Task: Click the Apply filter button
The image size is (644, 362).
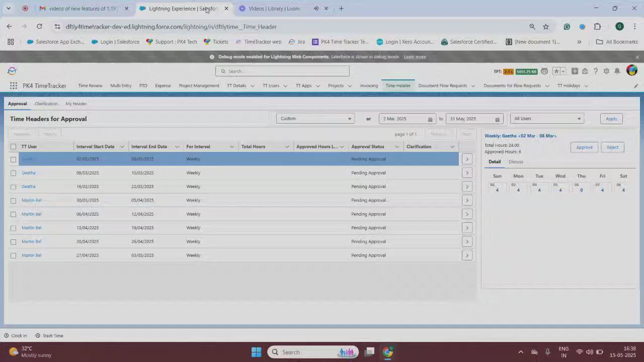Action: click(x=611, y=119)
